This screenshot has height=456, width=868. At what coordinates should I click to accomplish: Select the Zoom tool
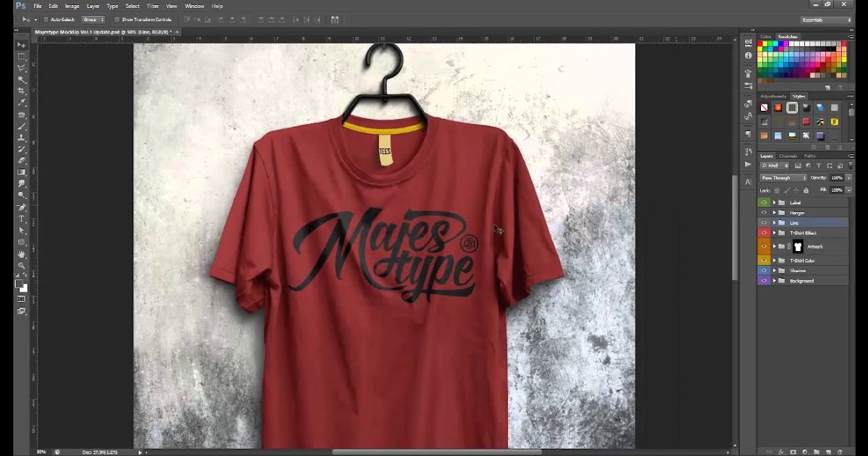(22, 266)
